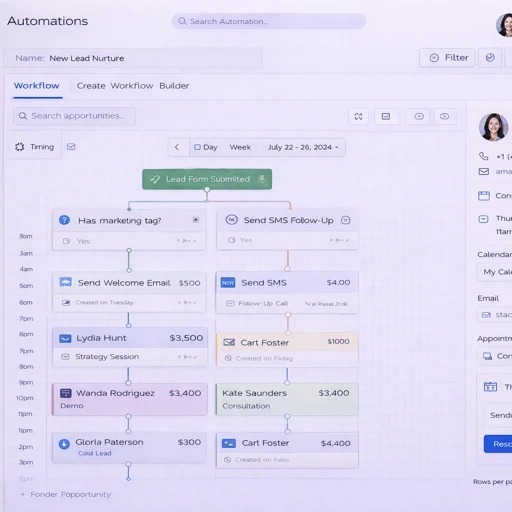Viewport: 512px width, 512px height.
Task: Click the eye view icon in toolbar
Action: coord(419,116)
